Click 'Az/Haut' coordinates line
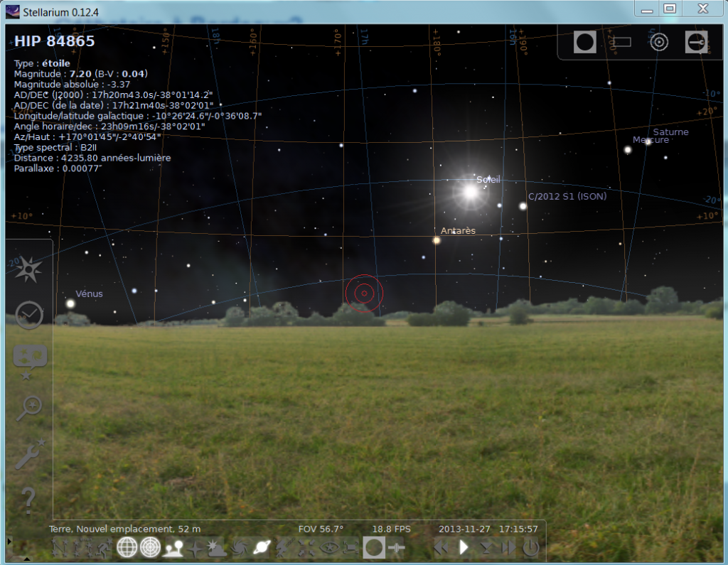728x565 pixels. point(87,137)
